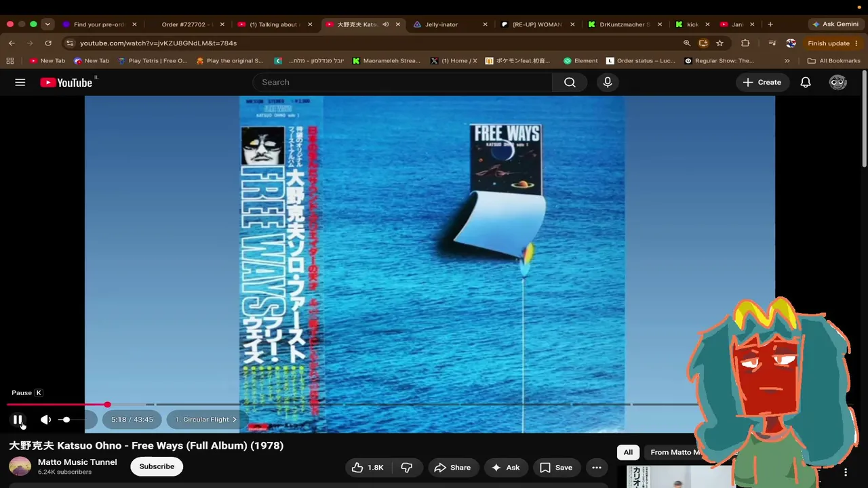Open the All Bookmarks folder

[833, 60]
